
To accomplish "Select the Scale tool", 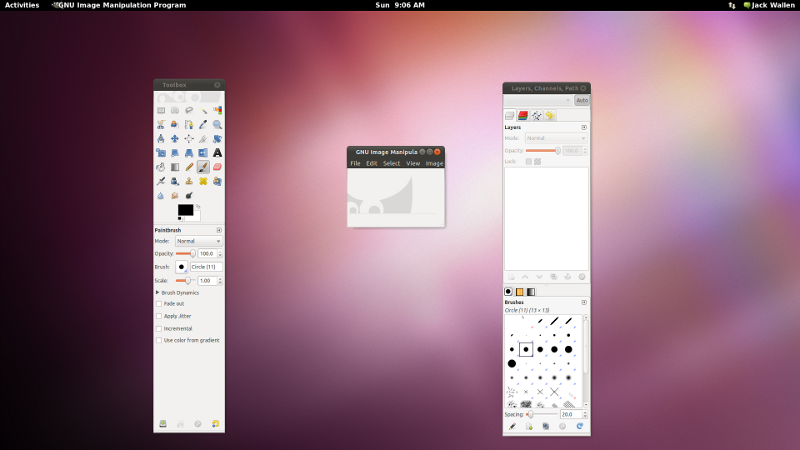I will [x=161, y=153].
